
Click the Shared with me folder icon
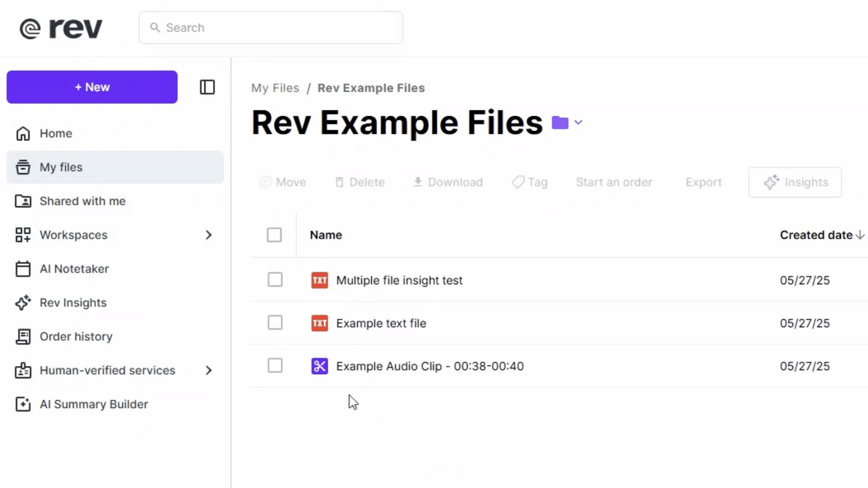pos(23,201)
